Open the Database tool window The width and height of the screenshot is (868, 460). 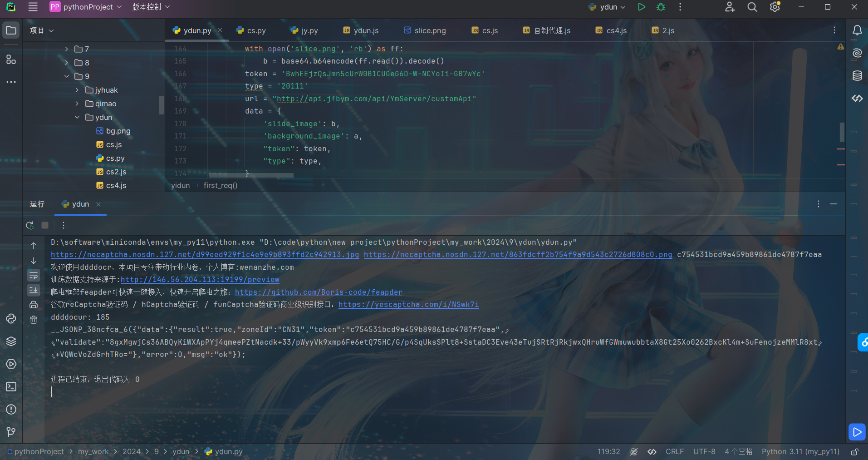click(x=857, y=76)
